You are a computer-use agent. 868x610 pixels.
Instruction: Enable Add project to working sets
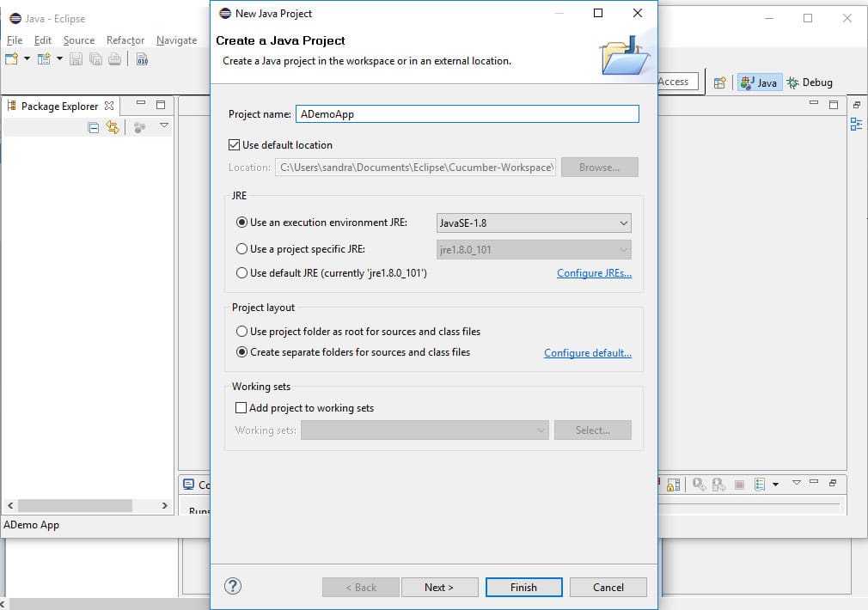click(x=241, y=408)
